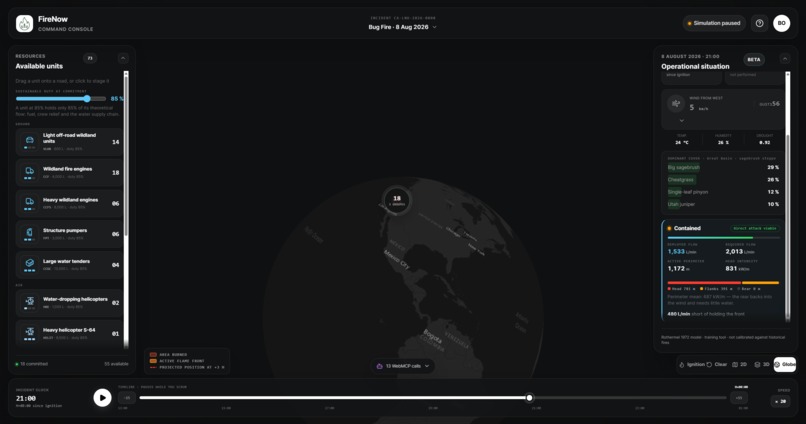This screenshot has height=424, width=806.
Task: Click the wind direction icon
Action: 675,103
